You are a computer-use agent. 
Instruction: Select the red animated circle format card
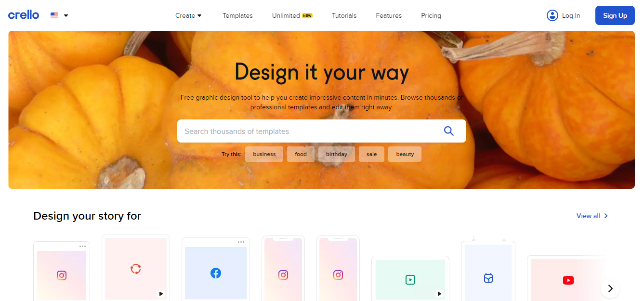(x=136, y=268)
